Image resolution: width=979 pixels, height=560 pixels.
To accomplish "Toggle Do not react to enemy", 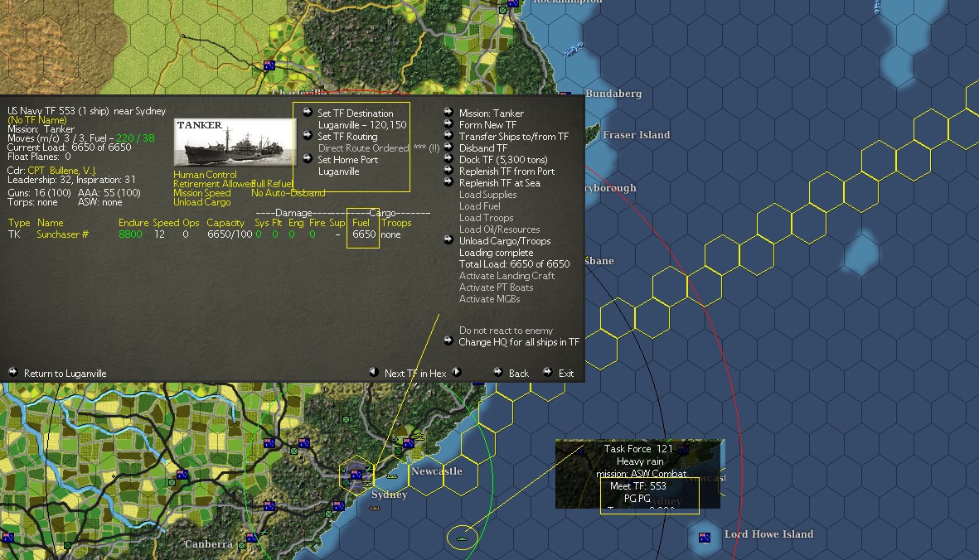I will 506,331.
